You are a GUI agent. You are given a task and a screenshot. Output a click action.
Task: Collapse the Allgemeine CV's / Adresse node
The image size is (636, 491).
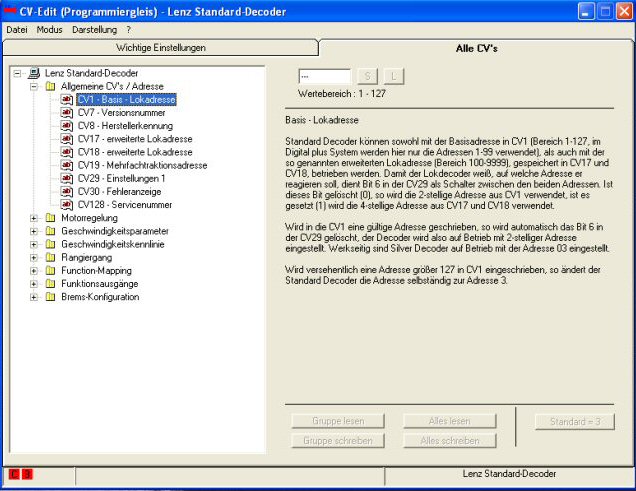point(34,87)
